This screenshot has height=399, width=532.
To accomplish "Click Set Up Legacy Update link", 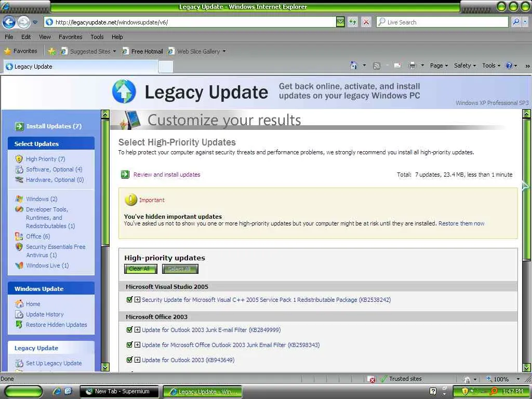I will (x=54, y=363).
